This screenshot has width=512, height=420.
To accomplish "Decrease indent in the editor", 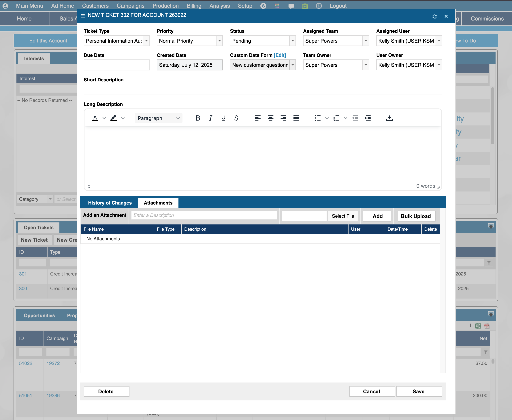I will point(355,118).
